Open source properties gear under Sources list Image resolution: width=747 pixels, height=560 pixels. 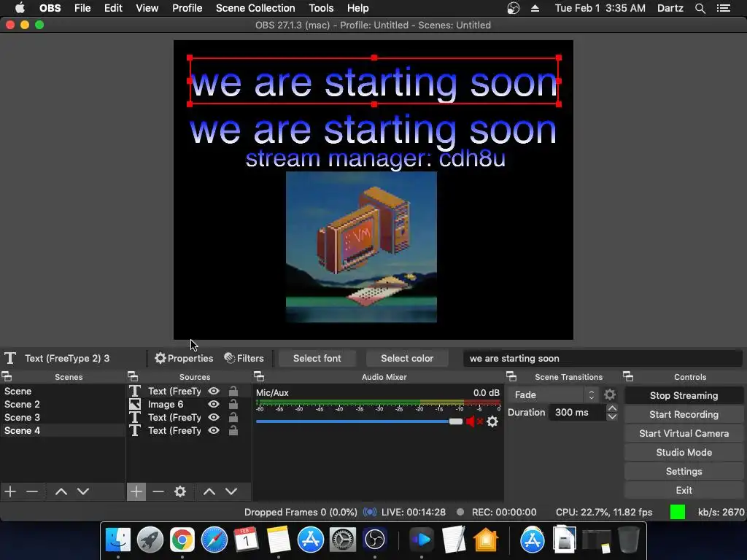[x=180, y=491]
